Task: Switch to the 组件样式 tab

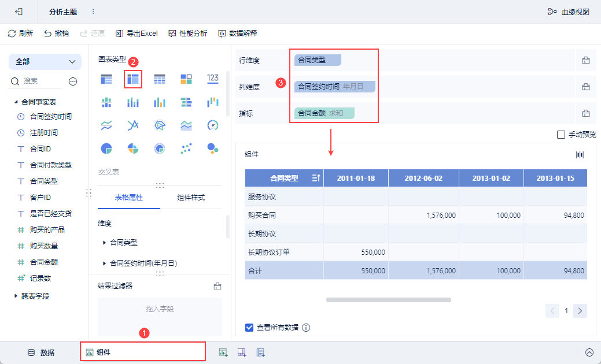Action: coord(191,198)
